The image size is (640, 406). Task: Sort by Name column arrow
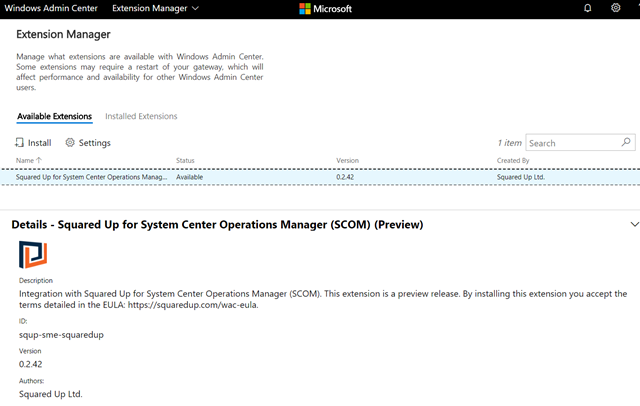pos(39,160)
